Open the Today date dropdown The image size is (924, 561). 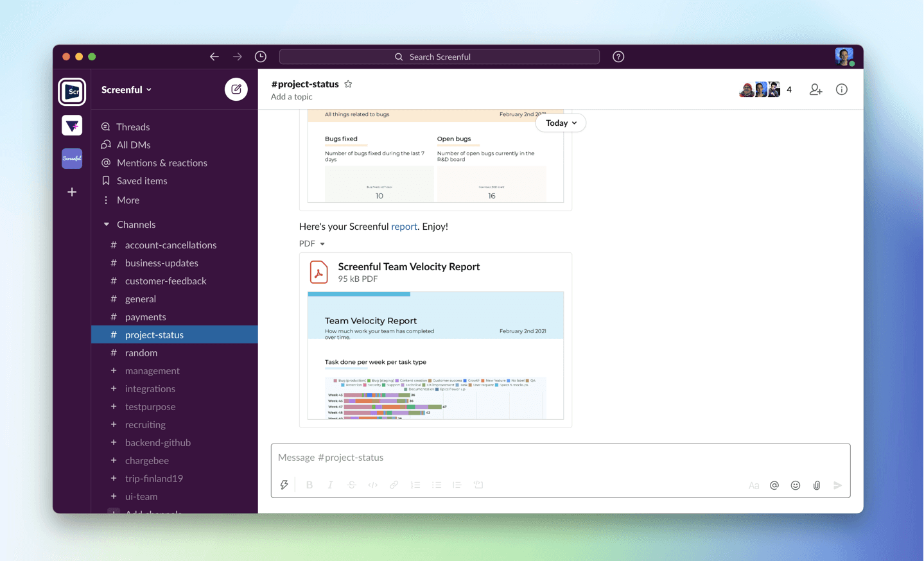click(561, 123)
